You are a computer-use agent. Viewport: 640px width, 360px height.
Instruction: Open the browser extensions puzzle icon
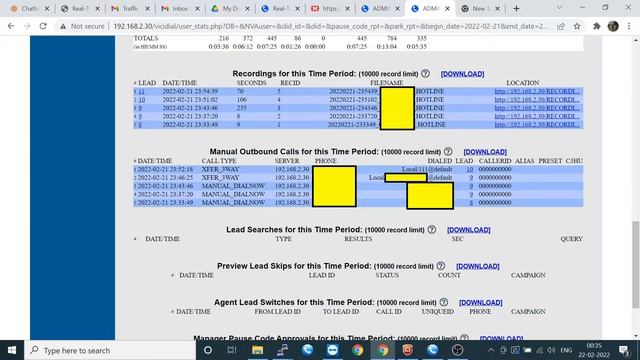(597, 26)
